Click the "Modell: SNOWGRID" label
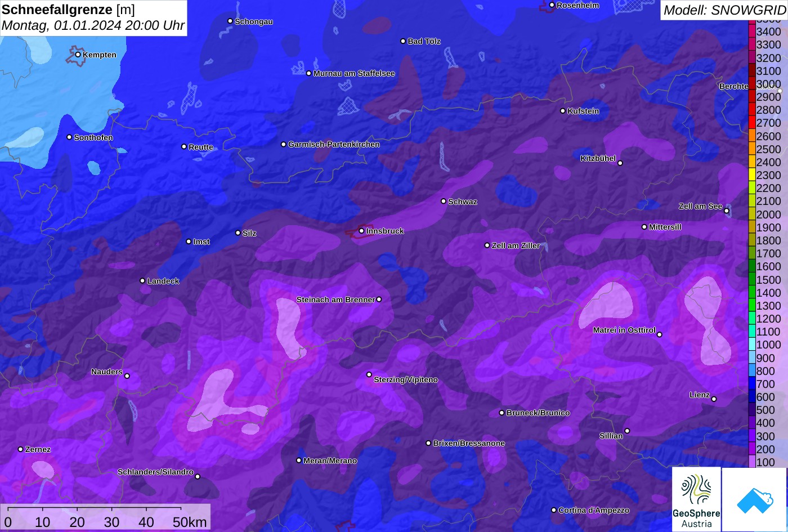This screenshot has width=788, height=532. [x=724, y=10]
